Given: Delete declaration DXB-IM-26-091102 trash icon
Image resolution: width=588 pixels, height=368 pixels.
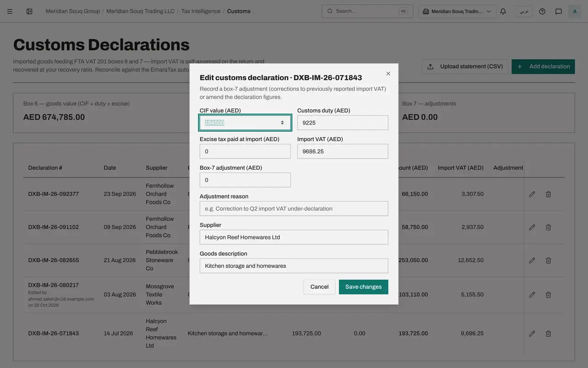Looking at the screenshot, I should (548, 227).
